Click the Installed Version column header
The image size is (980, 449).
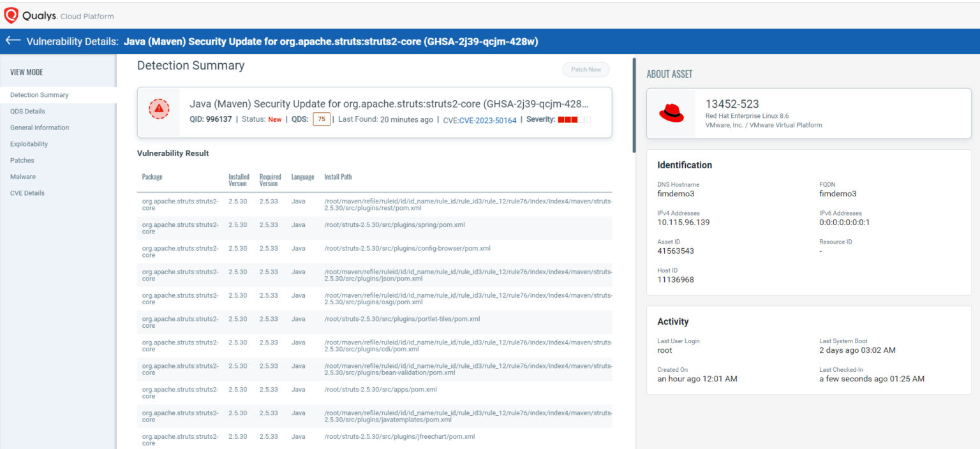point(239,180)
